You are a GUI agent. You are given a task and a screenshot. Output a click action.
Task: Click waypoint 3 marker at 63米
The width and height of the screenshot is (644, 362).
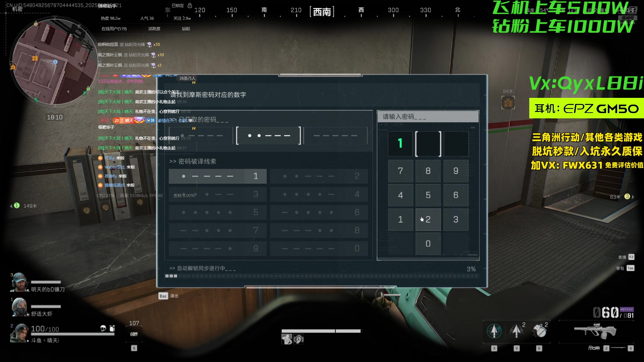coord(627,197)
